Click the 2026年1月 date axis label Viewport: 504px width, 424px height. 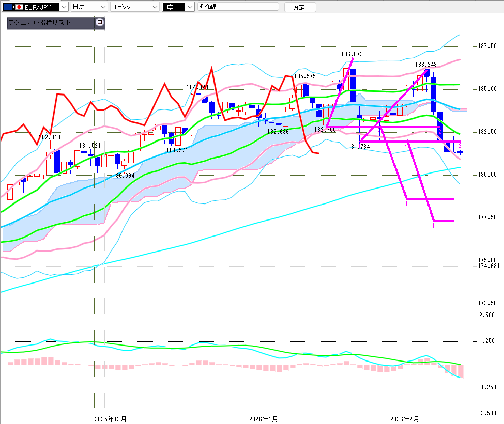pyautogui.click(x=264, y=418)
